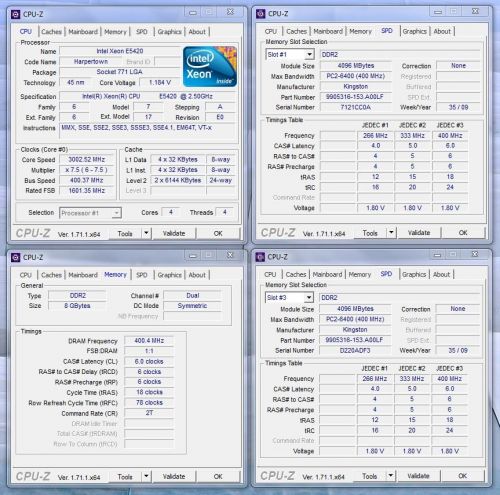Click CPU-Z app icon in top-left window title bar
The image size is (500, 495).
point(15,14)
